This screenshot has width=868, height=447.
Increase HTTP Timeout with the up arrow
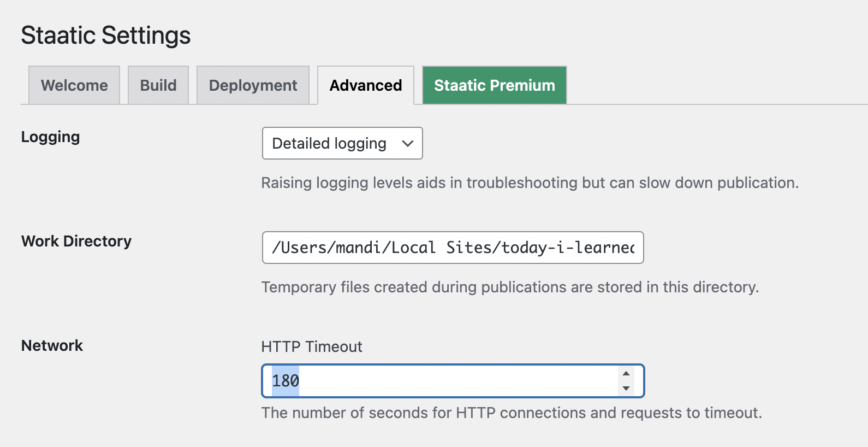[626, 373]
